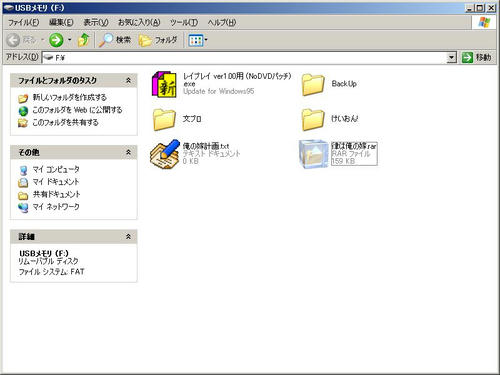Select the けいおん! folder icon
The width and height of the screenshot is (500, 375).
[313, 119]
